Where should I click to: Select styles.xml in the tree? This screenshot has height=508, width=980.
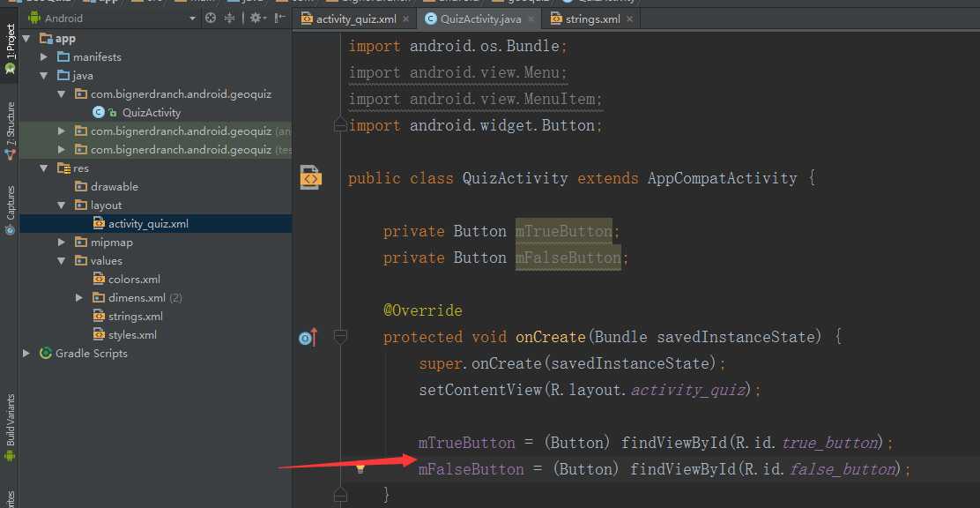point(156,335)
